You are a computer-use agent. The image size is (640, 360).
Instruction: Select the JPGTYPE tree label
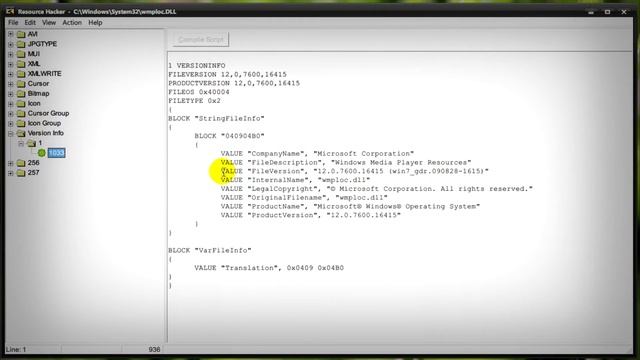[x=42, y=44]
